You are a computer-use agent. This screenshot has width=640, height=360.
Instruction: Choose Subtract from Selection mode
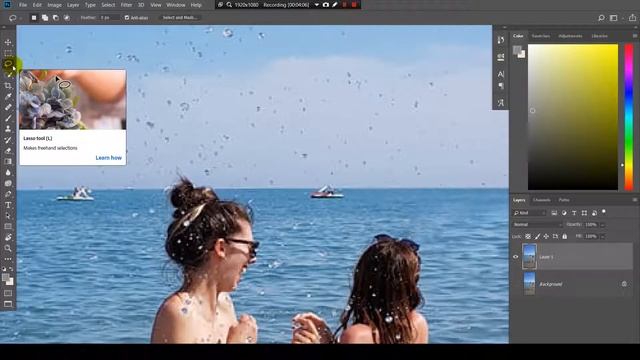coord(56,18)
